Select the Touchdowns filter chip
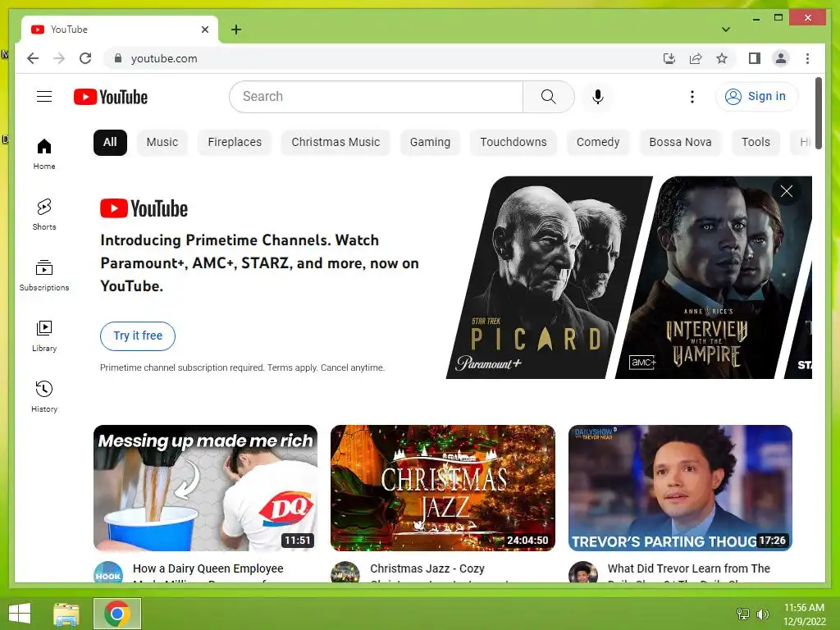840x630 pixels. tap(514, 143)
